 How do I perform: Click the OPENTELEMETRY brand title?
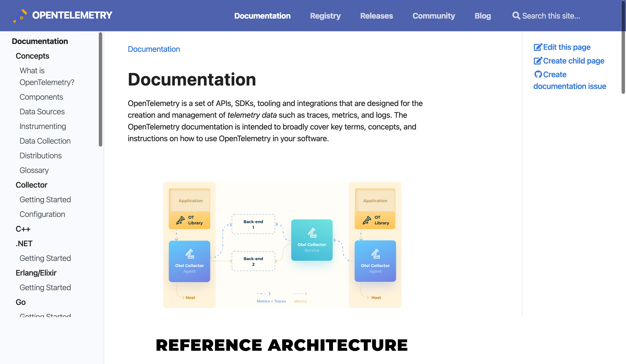point(72,15)
